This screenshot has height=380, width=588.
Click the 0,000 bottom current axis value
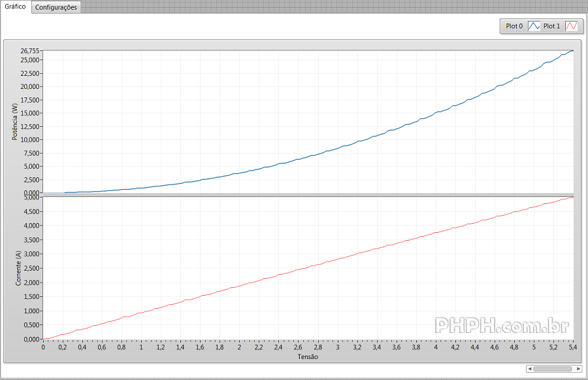(x=31, y=339)
